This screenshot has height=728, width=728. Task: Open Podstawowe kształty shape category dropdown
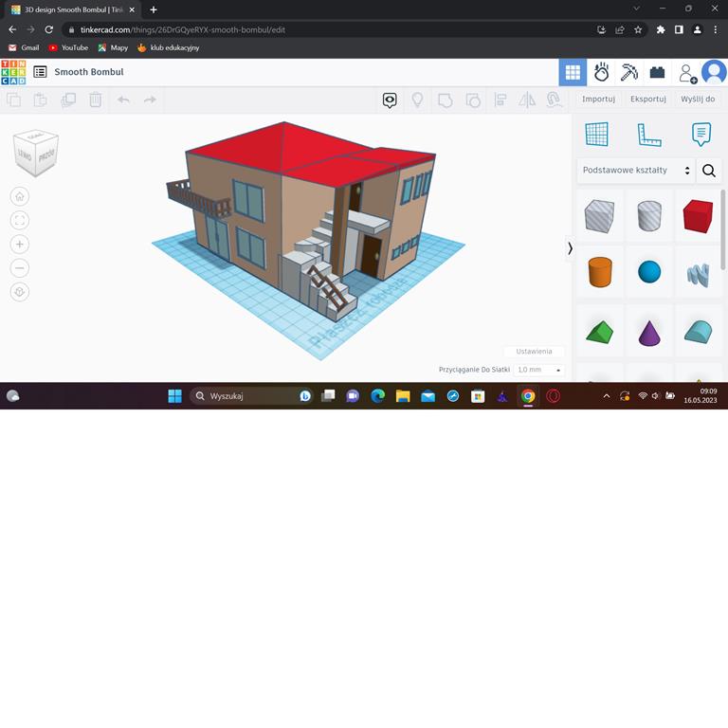(635, 171)
